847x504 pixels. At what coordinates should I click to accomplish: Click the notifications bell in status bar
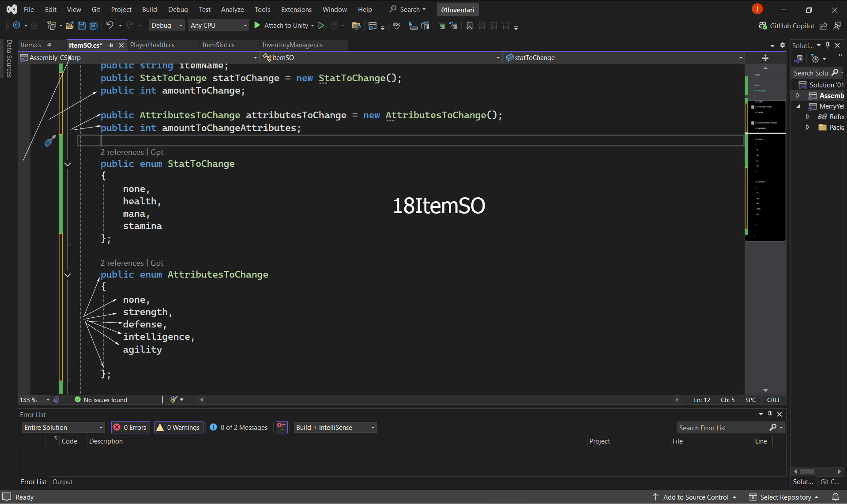(835, 497)
